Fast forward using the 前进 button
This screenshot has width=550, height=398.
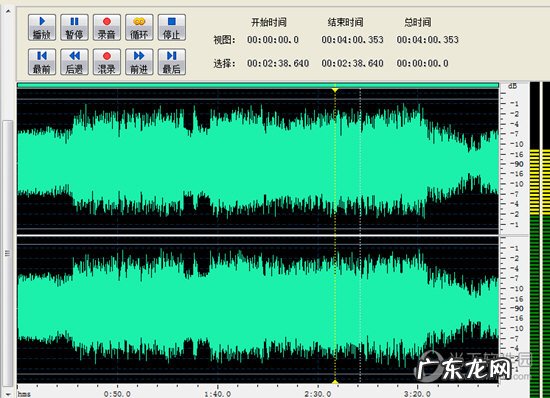[x=139, y=62]
